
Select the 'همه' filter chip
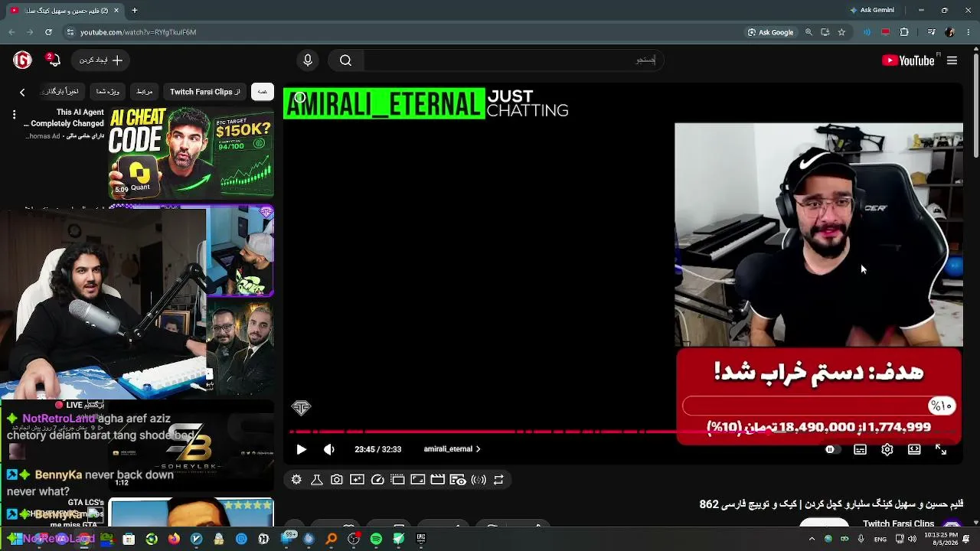263,92
